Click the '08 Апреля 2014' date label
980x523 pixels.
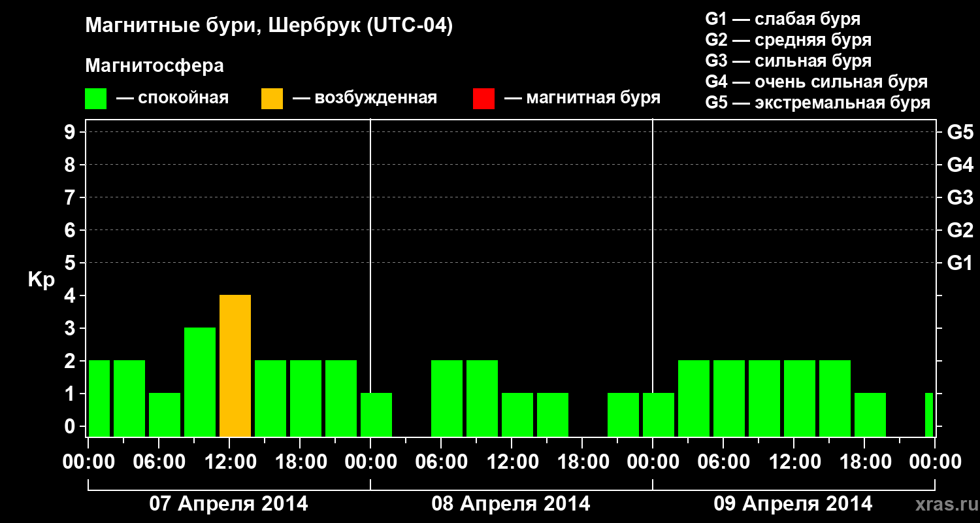pyautogui.click(x=511, y=504)
